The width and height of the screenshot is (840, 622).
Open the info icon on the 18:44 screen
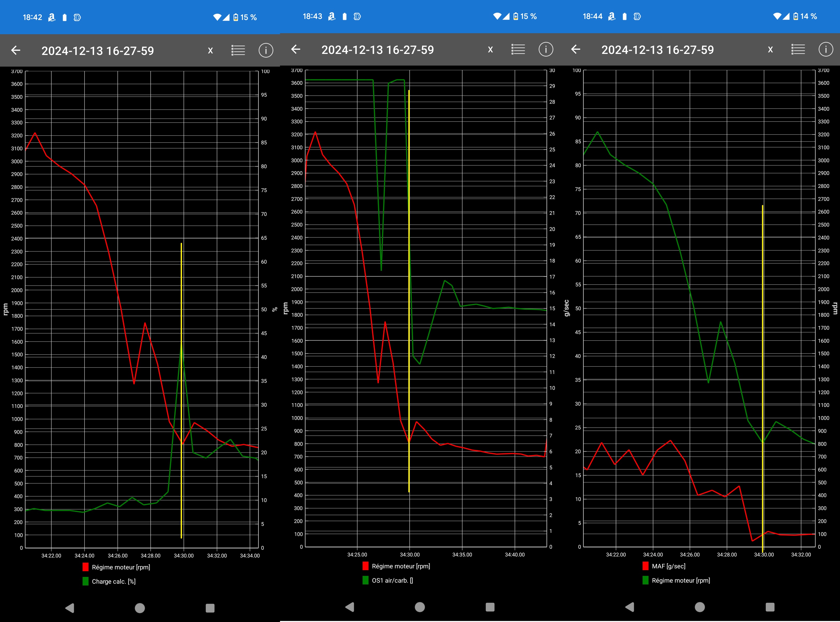(x=826, y=49)
